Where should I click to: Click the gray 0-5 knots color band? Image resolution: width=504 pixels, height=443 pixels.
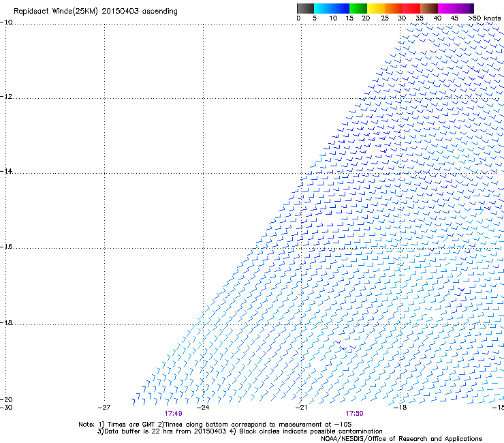coord(305,8)
